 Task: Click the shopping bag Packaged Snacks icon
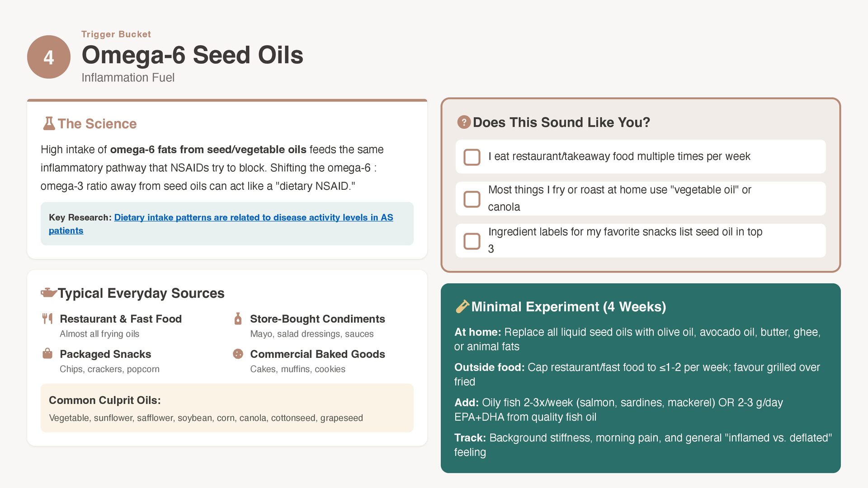[47, 353]
